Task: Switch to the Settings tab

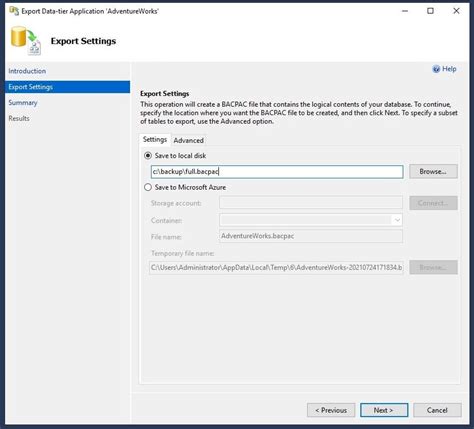Action: point(155,139)
